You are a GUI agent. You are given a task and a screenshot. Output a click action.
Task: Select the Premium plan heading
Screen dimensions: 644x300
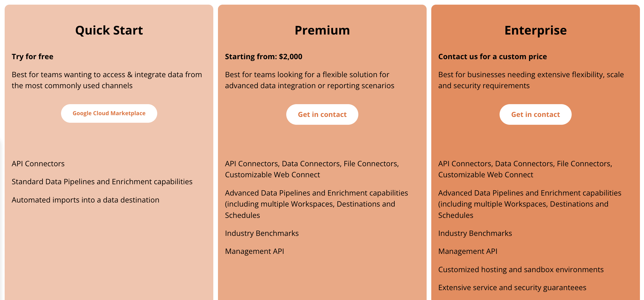point(322,30)
